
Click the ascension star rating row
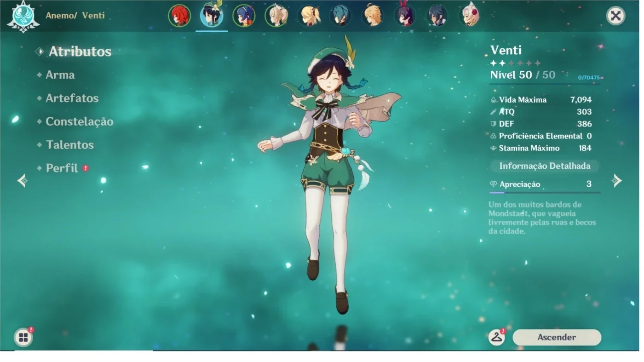(x=516, y=63)
